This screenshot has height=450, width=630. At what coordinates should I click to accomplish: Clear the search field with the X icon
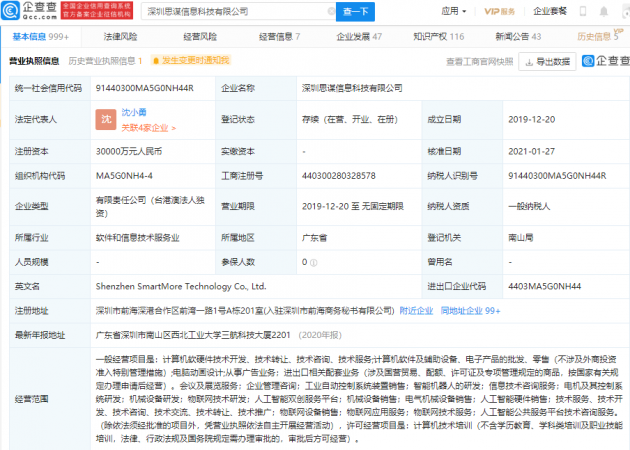click(331, 11)
